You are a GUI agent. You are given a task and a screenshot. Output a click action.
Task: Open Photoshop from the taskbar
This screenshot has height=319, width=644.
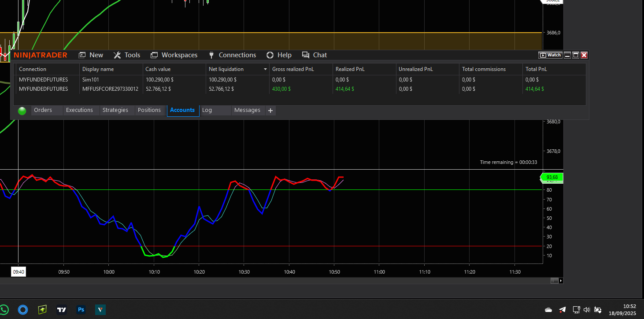coord(81,310)
